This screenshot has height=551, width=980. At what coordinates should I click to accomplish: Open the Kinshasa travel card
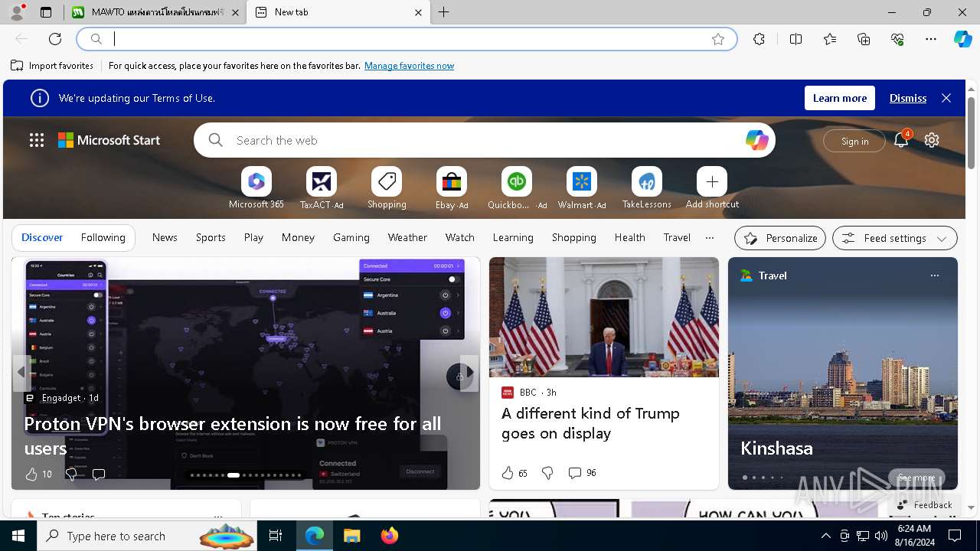843,373
